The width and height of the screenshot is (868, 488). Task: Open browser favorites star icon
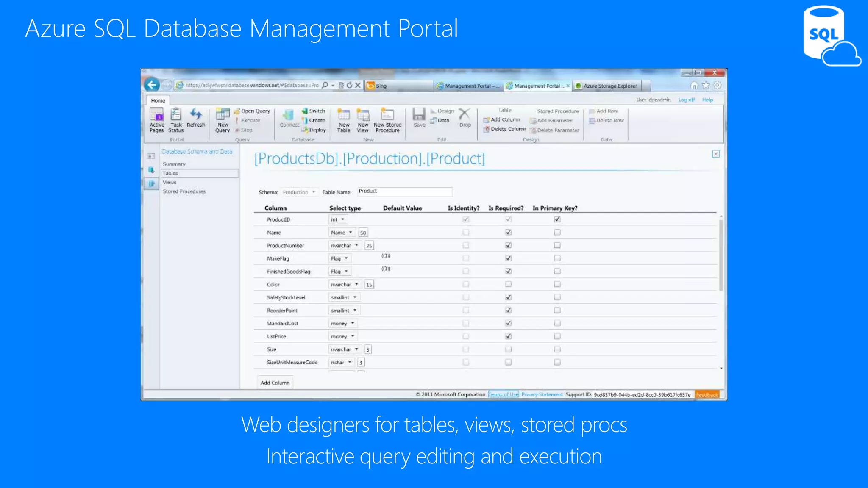click(706, 86)
